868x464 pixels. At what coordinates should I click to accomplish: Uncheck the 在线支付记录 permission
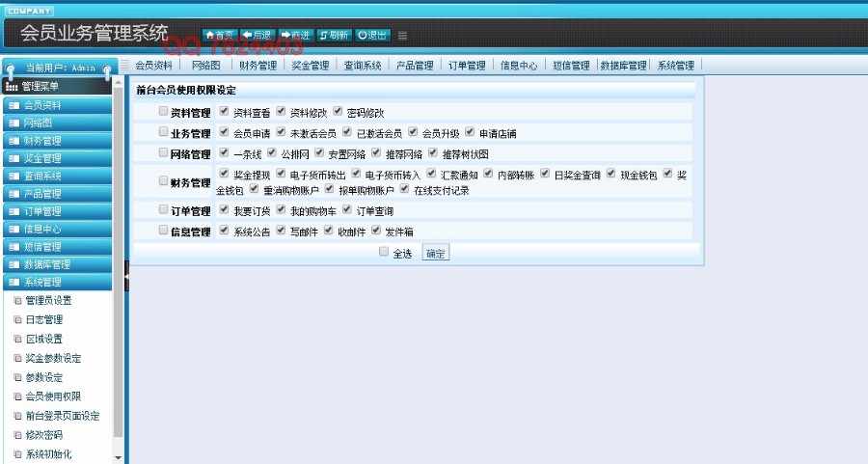tap(405, 189)
